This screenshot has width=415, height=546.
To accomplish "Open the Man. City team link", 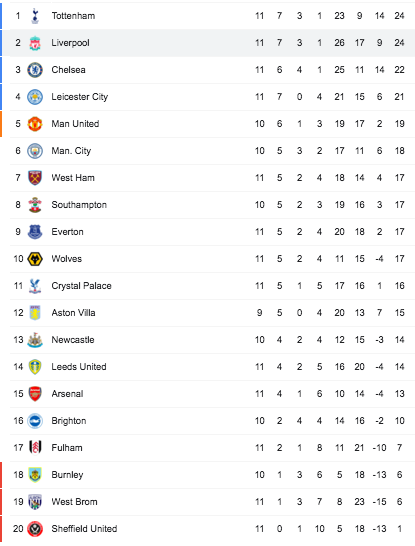I will point(71,151).
